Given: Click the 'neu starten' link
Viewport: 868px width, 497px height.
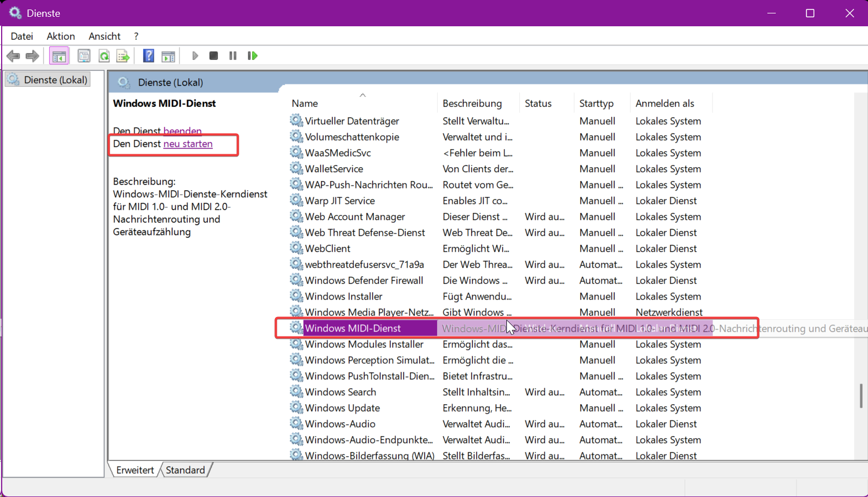Looking at the screenshot, I should 188,144.
